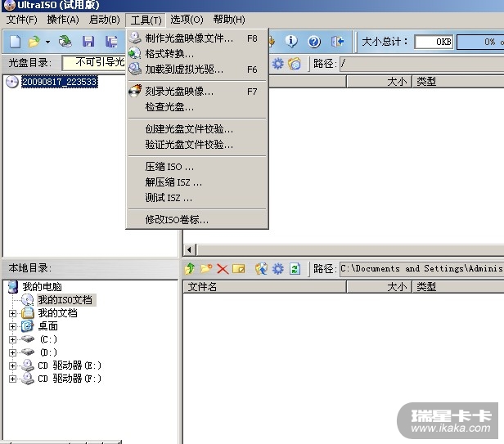
Task: Click the 0% capacity progress bar
Action: click(x=480, y=42)
